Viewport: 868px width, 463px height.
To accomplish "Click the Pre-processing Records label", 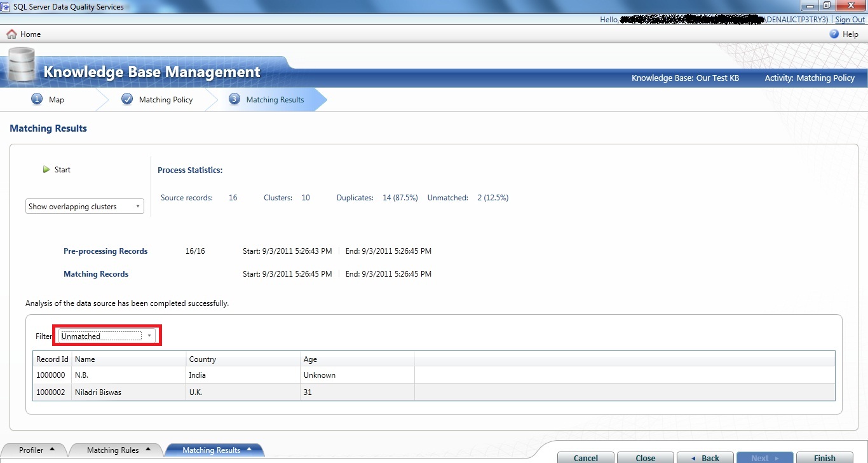I will pyautogui.click(x=105, y=251).
